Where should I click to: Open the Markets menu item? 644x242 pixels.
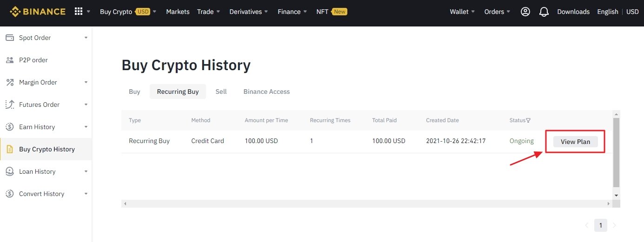tap(178, 12)
